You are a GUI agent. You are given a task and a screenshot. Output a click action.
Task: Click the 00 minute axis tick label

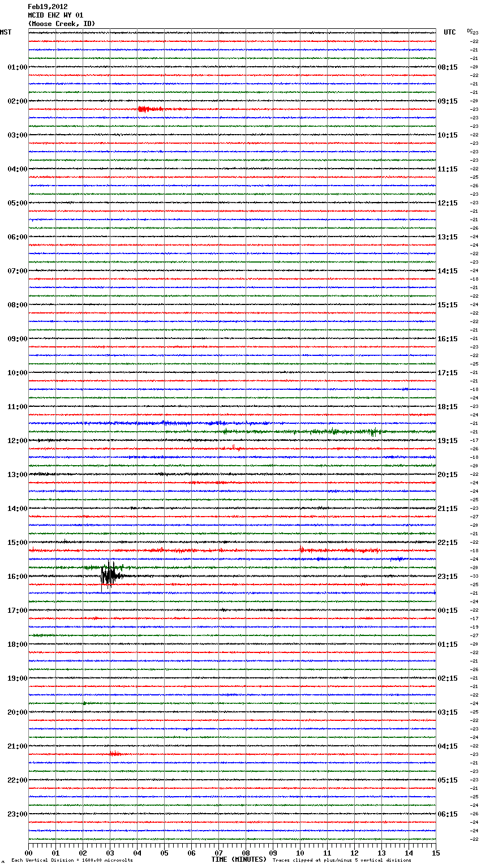(x=28, y=853)
